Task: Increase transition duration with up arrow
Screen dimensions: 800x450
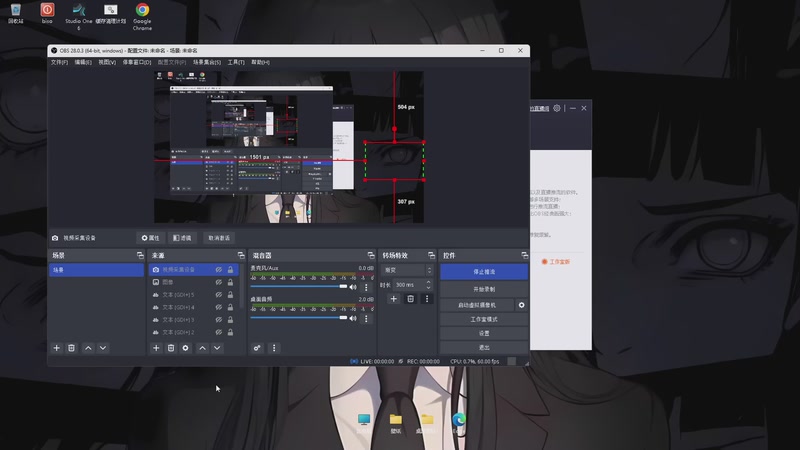Action: click(x=429, y=282)
